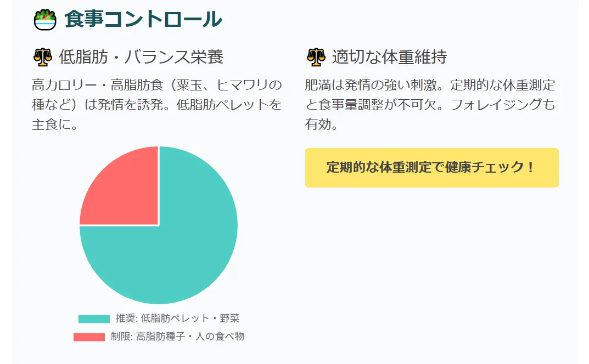Click the 適切な体重維持 subheading

click(x=389, y=57)
